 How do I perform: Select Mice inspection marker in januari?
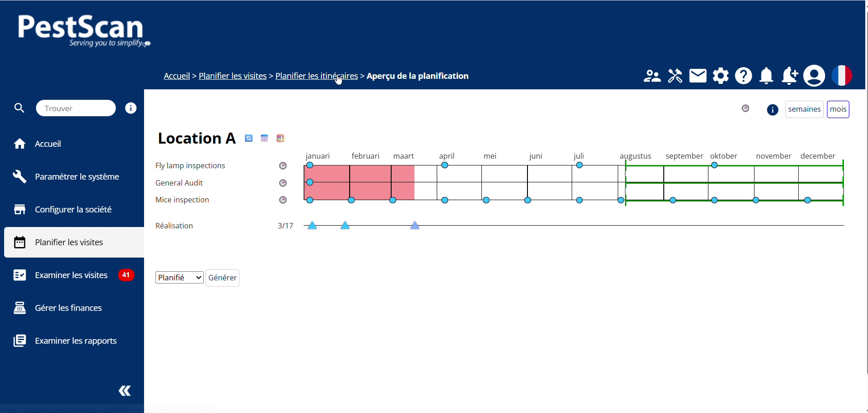(x=310, y=200)
